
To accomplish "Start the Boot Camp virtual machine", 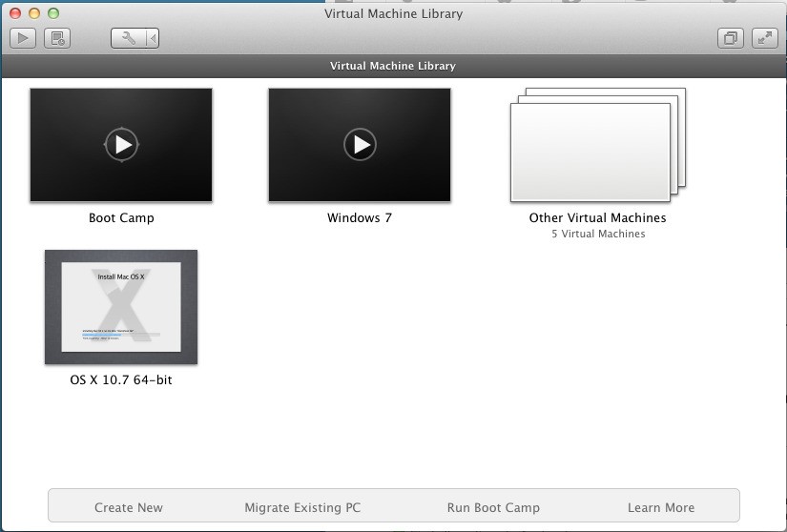I will point(121,145).
